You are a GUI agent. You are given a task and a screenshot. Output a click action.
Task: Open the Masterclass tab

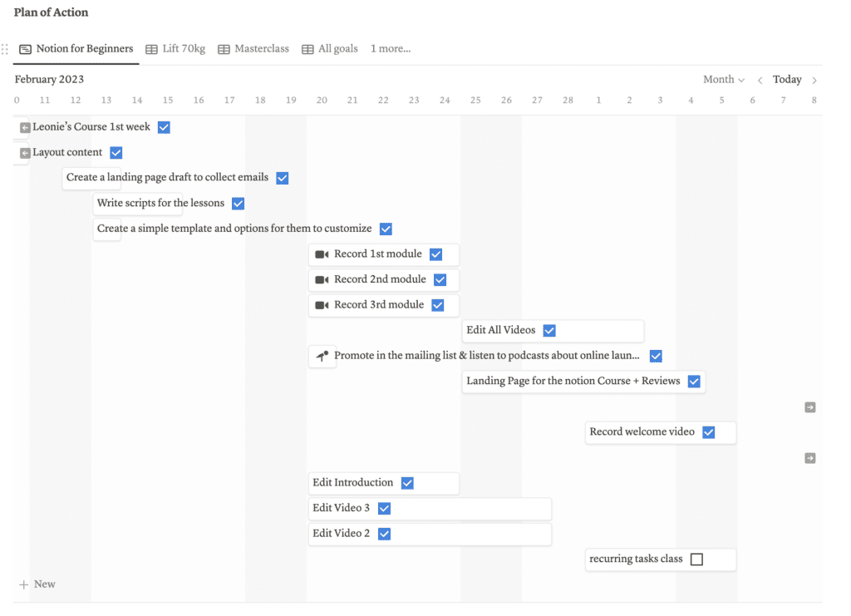pyautogui.click(x=253, y=49)
